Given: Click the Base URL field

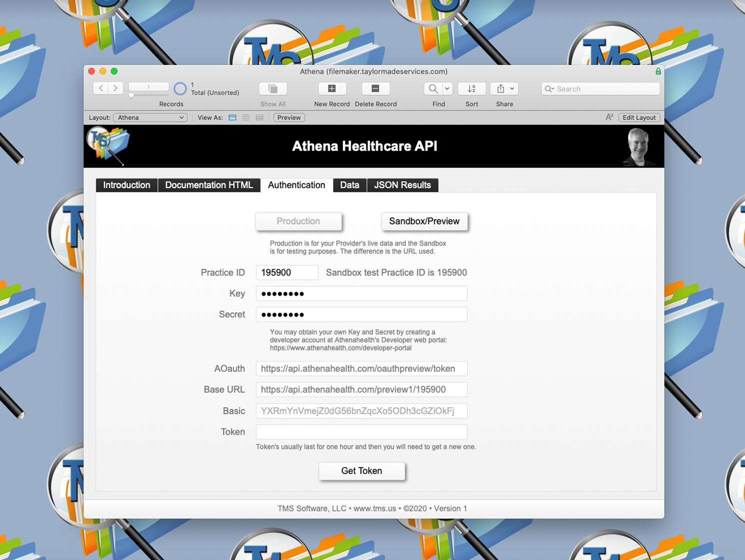Looking at the screenshot, I should coord(361,389).
